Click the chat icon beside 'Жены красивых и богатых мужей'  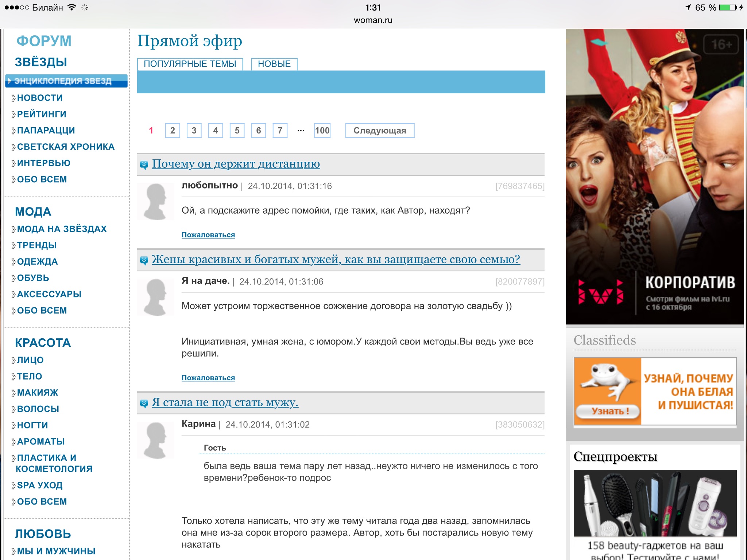[x=144, y=260]
